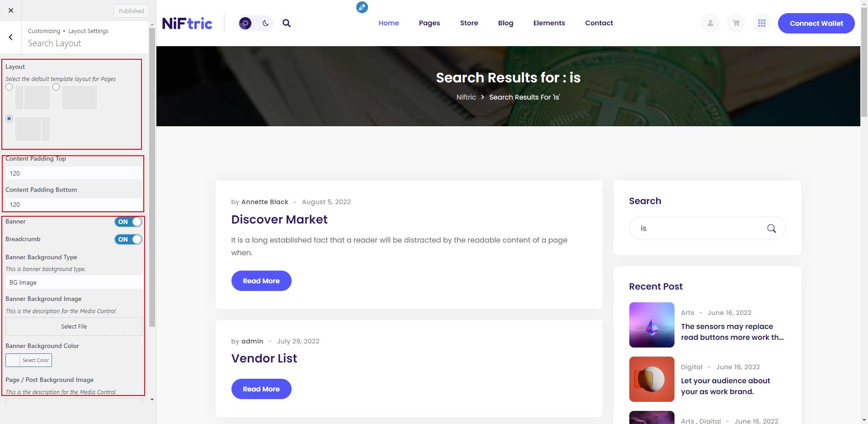Open the Store menu
868x424 pixels.
pos(469,23)
